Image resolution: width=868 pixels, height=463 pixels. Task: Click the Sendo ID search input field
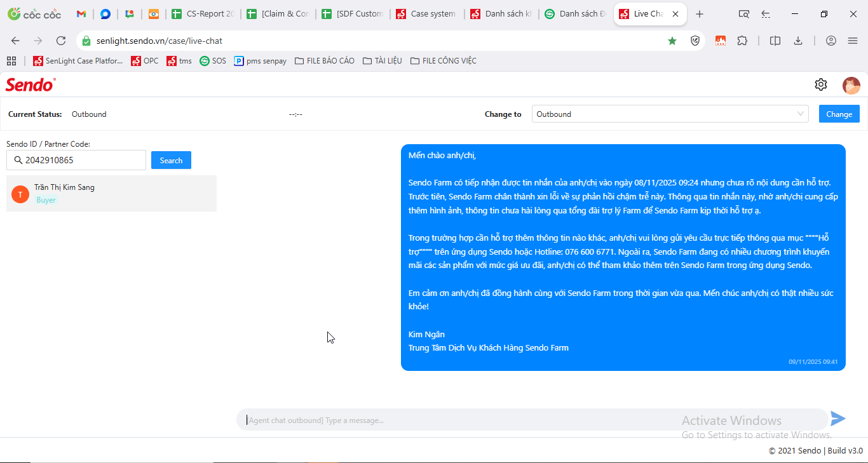click(76, 160)
